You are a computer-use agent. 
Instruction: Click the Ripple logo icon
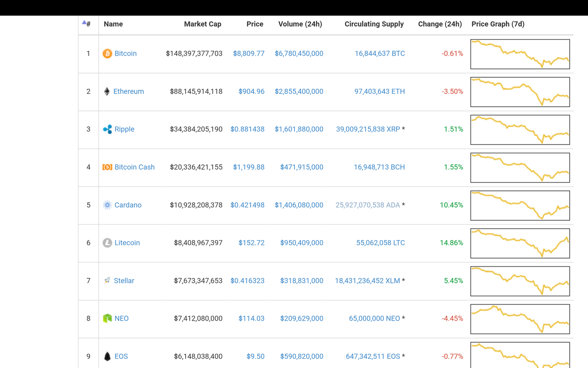tap(107, 129)
